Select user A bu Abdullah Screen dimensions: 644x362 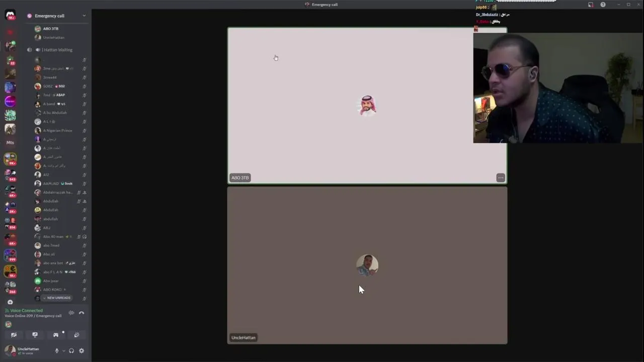click(x=59, y=113)
